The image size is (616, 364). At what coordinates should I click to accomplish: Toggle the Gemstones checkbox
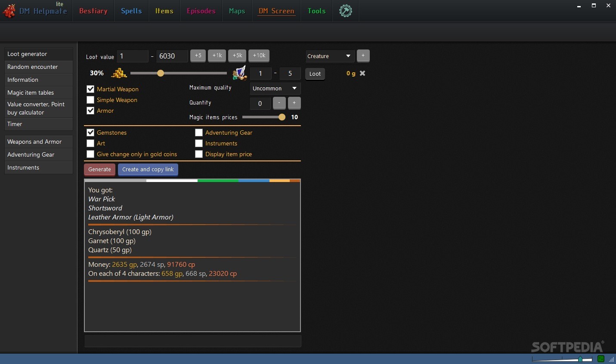point(90,133)
